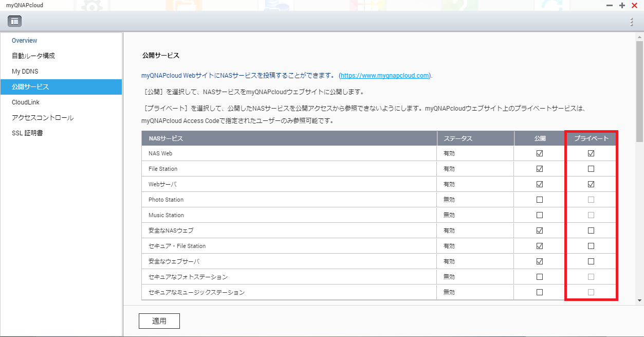Uncheck プライベート for NAS Web

click(x=591, y=153)
